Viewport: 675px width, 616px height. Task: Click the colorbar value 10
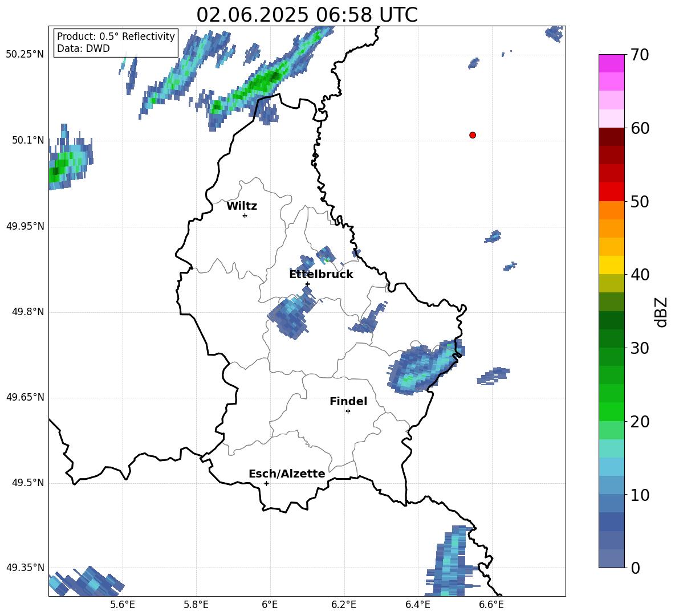coord(640,495)
